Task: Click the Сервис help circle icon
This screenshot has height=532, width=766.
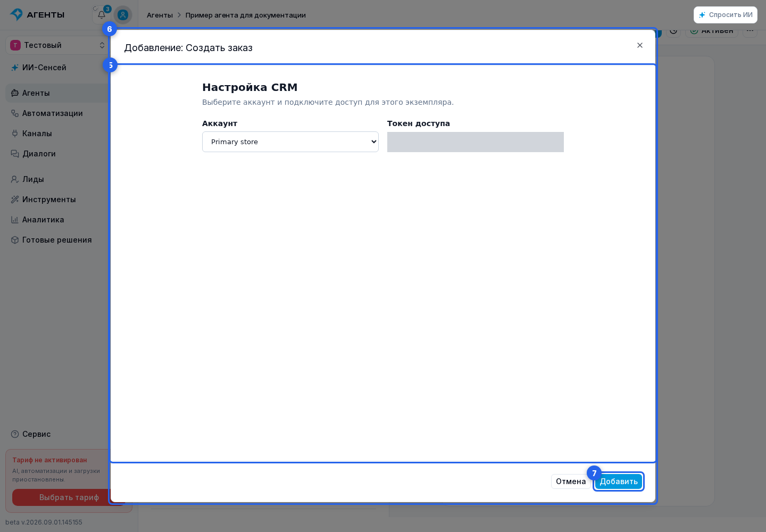Action: click(15, 434)
